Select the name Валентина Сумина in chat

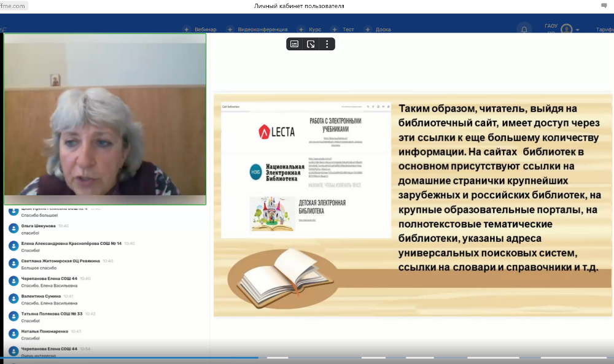click(41, 296)
